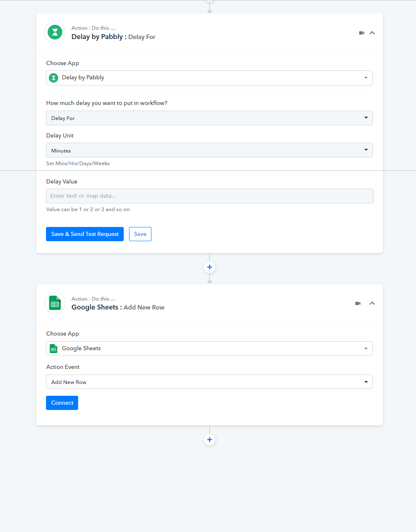The height and width of the screenshot is (532, 416).
Task: Click the small hourglass icon in app dropdown
Action: coord(53,78)
